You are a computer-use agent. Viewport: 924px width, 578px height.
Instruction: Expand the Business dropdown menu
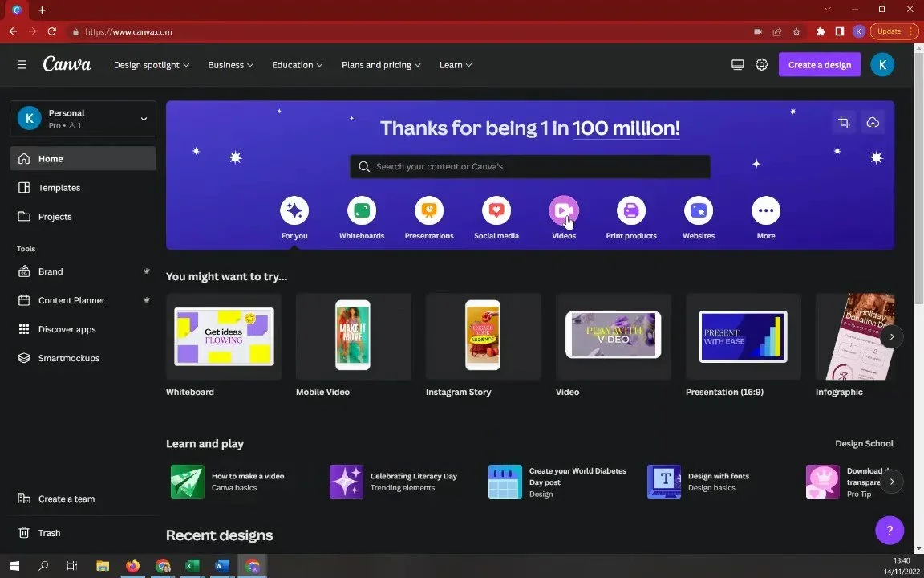(x=230, y=65)
